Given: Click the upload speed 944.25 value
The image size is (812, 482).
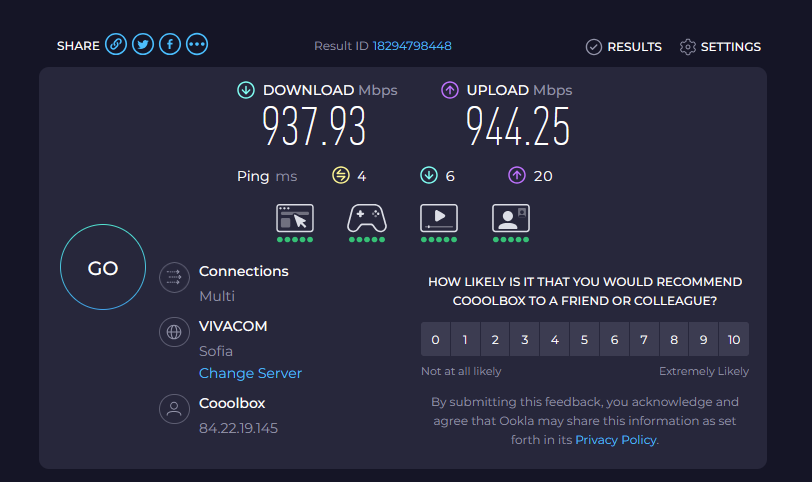Looking at the screenshot, I should click(x=518, y=126).
